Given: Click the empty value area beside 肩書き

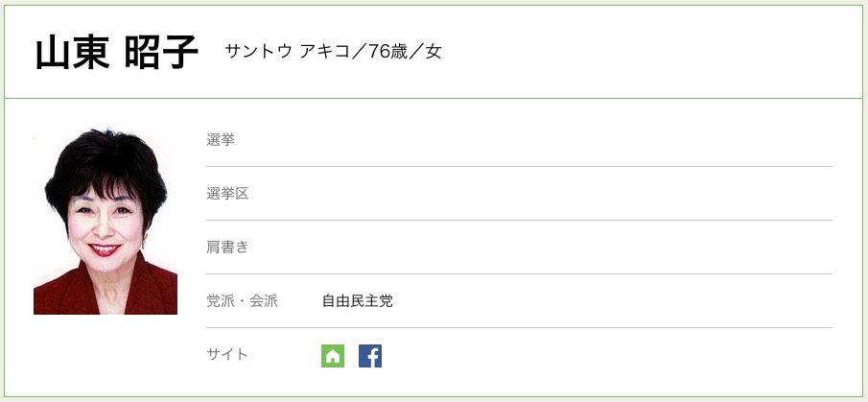Looking at the screenshot, I should (575, 248).
